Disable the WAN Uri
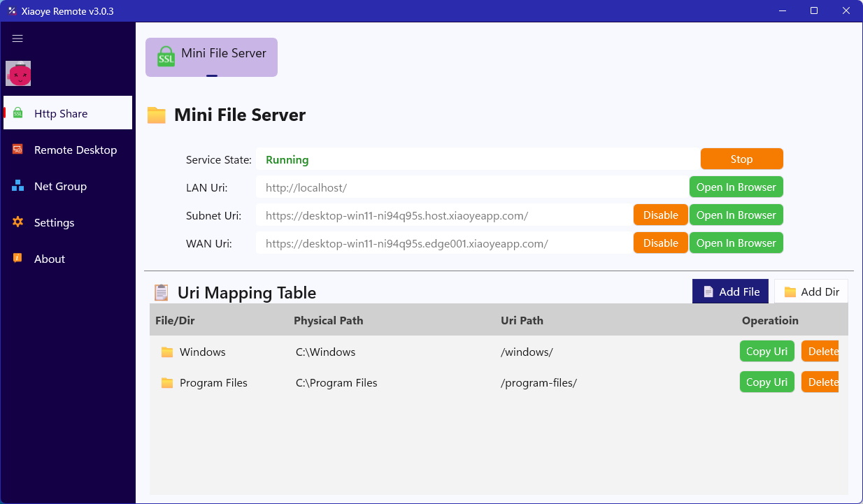The image size is (863, 504). [x=660, y=243]
